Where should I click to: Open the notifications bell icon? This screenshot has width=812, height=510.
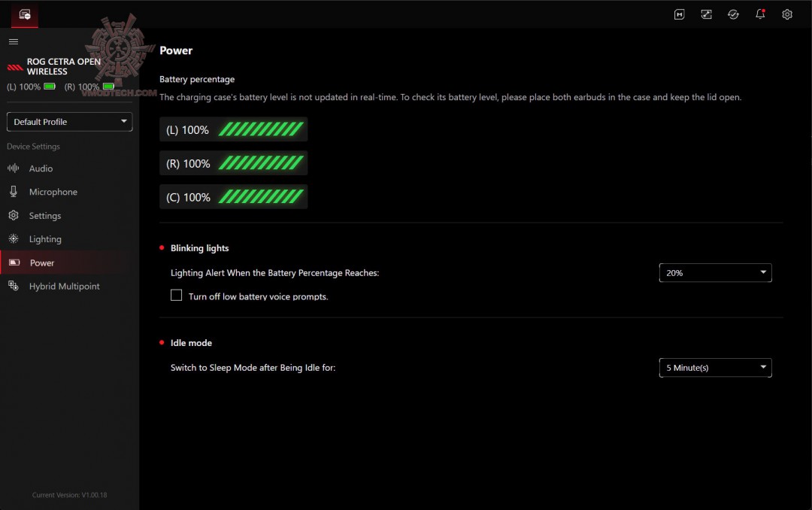760,14
